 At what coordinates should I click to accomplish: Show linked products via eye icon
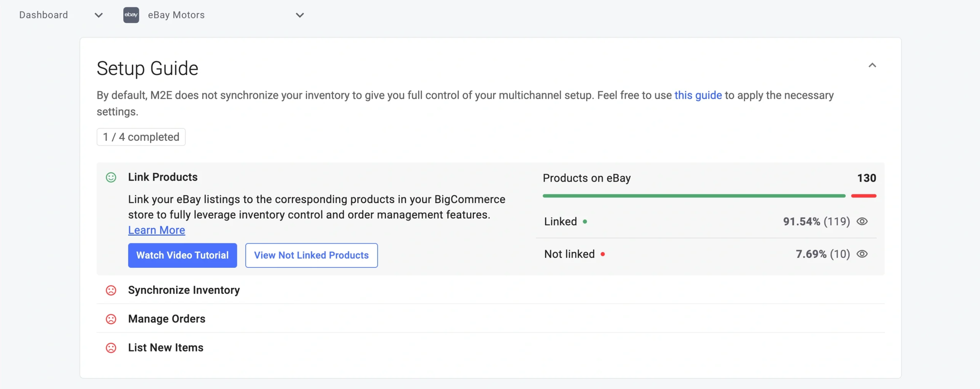click(x=862, y=221)
